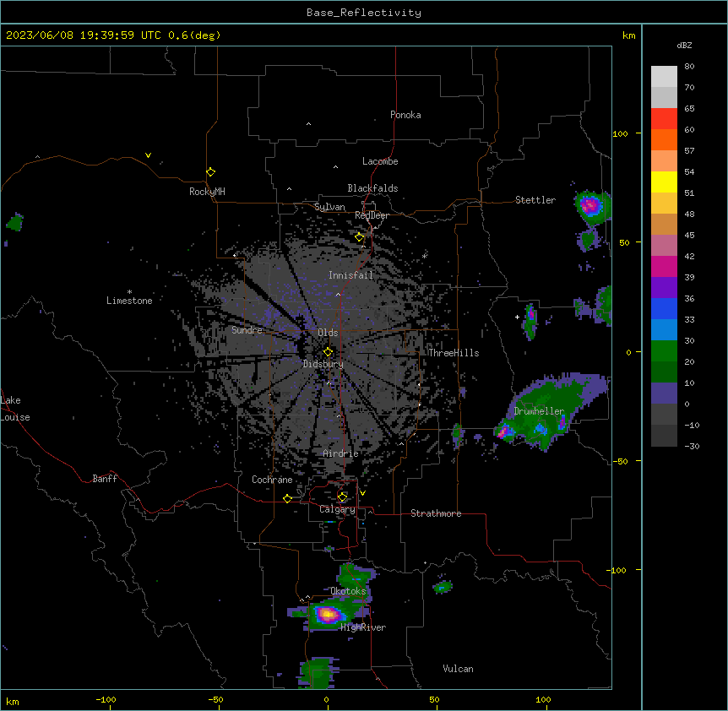Click the 20 dBZ green legend swatch
This screenshot has height=711, width=728.
coord(664,351)
